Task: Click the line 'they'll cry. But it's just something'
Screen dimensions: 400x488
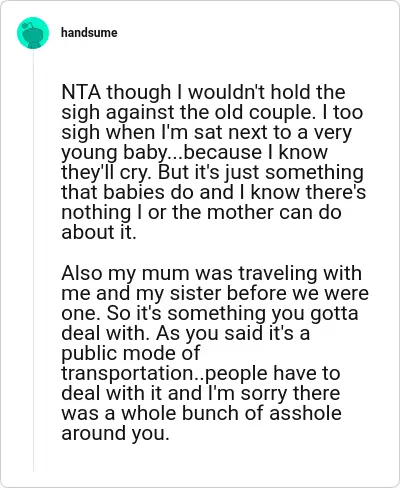Action: (x=212, y=172)
